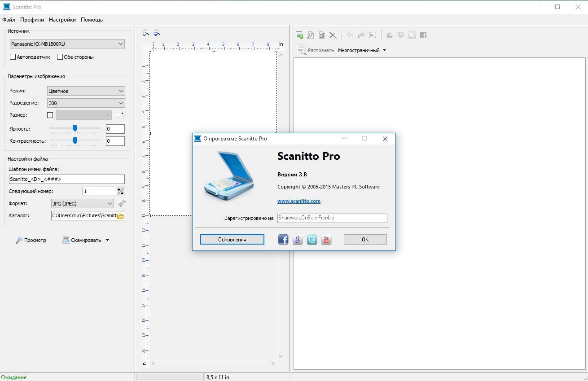The width and height of the screenshot is (588, 381).
Task: Open the Файл menu
Action: pyautogui.click(x=9, y=19)
